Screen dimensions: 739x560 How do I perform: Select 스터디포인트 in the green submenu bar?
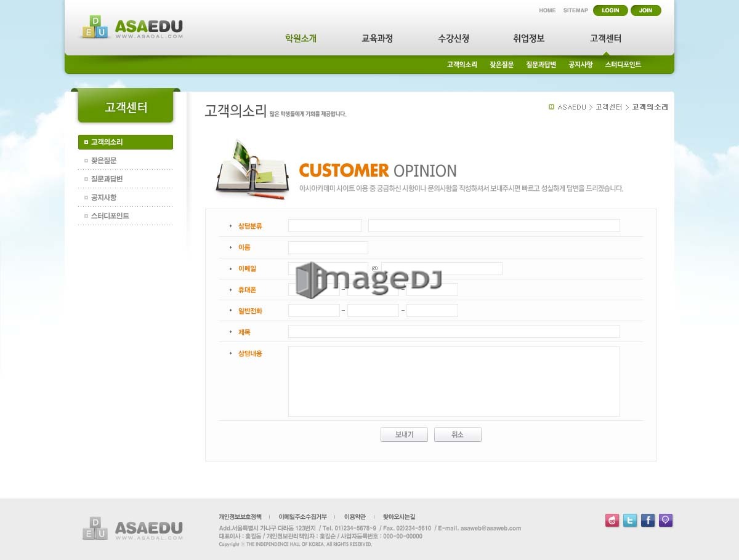[623, 65]
